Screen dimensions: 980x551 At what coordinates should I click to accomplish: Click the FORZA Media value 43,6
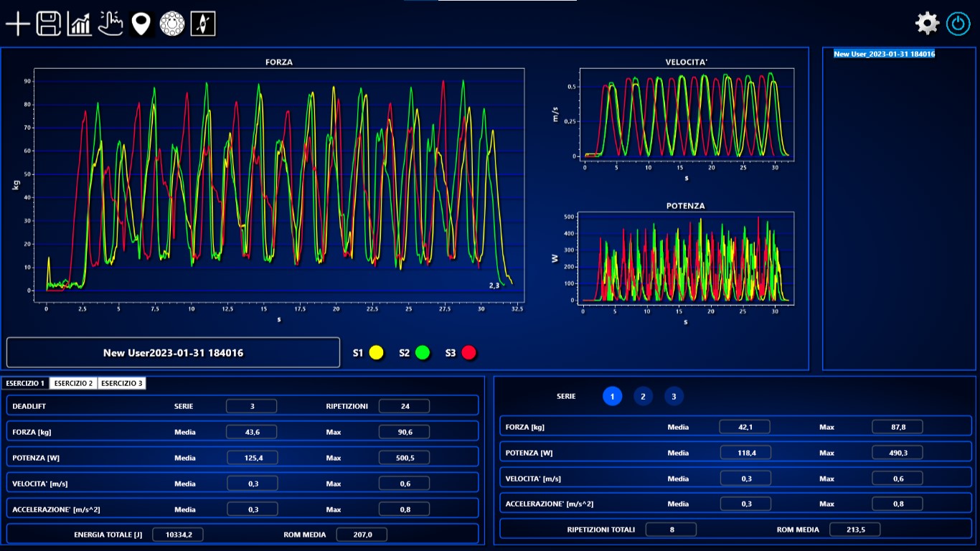(x=252, y=432)
